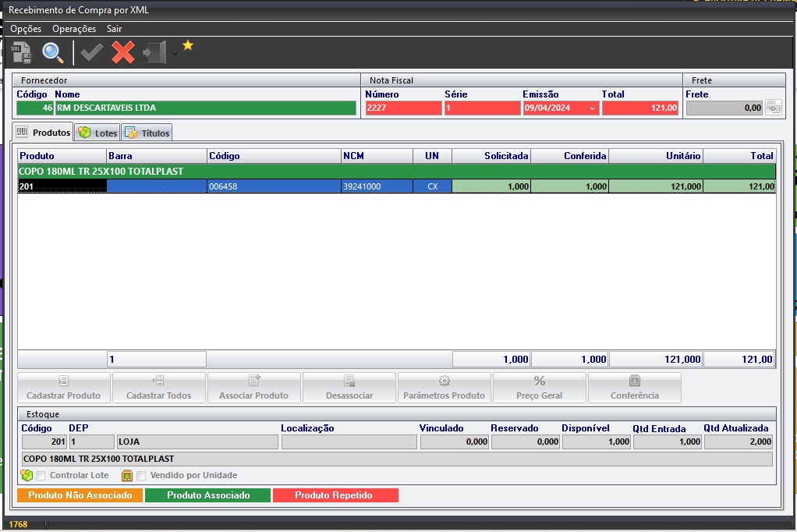Viewport: 797px width, 532px height.
Task: Click the Produto column header
Action: (62, 156)
